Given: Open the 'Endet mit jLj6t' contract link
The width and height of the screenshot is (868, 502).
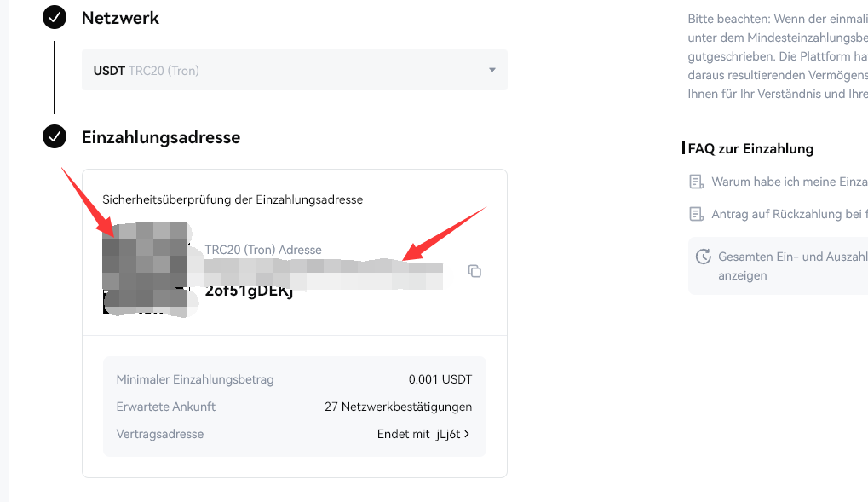Looking at the screenshot, I should 422,434.
